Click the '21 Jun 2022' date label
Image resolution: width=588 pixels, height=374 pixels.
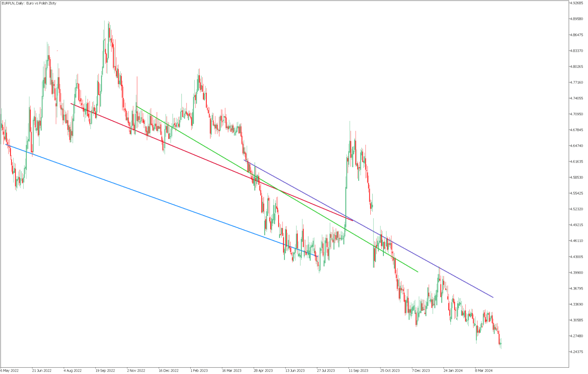click(42, 371)
